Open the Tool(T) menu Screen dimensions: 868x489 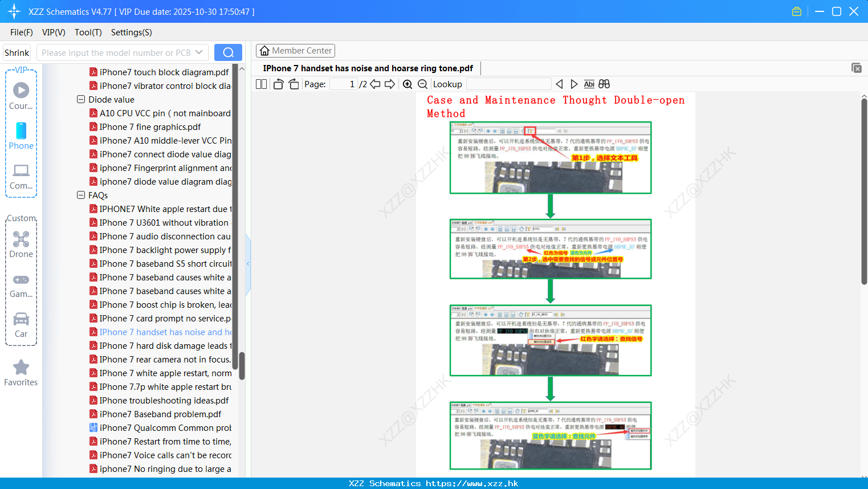[x=88, y=32]
